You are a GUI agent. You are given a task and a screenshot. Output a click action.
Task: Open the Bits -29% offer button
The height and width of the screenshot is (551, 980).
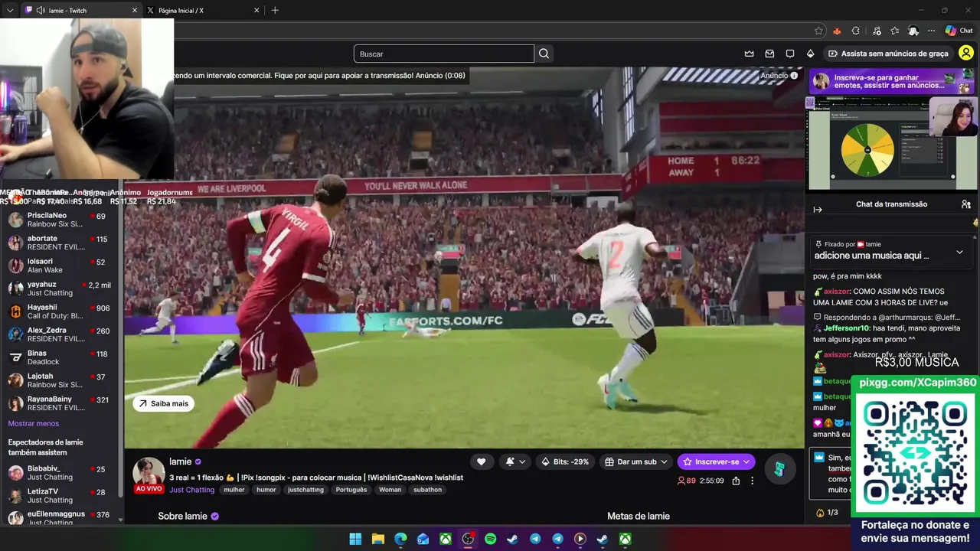[565, 461]
